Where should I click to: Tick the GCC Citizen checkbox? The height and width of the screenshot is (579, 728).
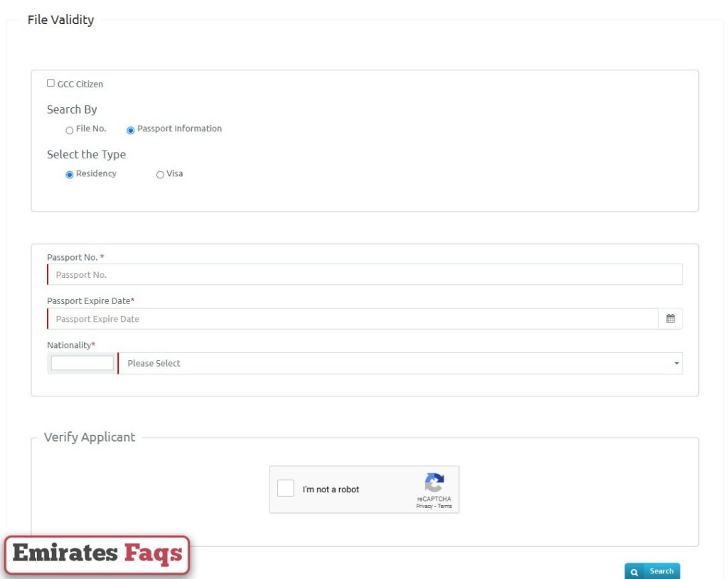[x=50, y=82]
